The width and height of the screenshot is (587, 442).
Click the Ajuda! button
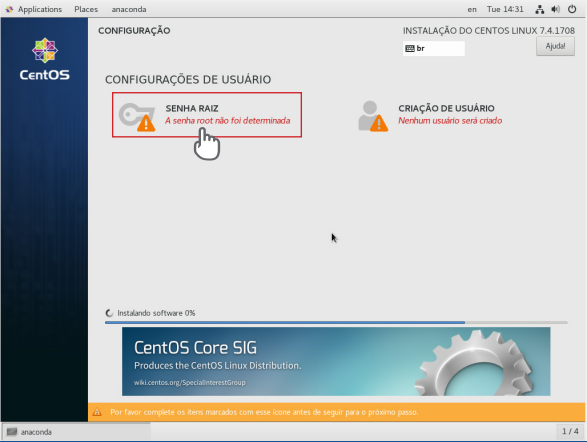[555, 46]
